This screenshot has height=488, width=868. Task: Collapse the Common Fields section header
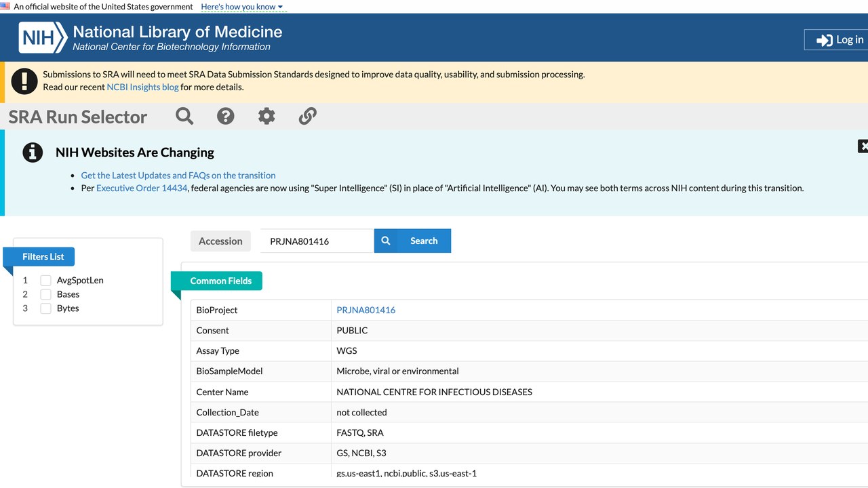coord(220,281)
